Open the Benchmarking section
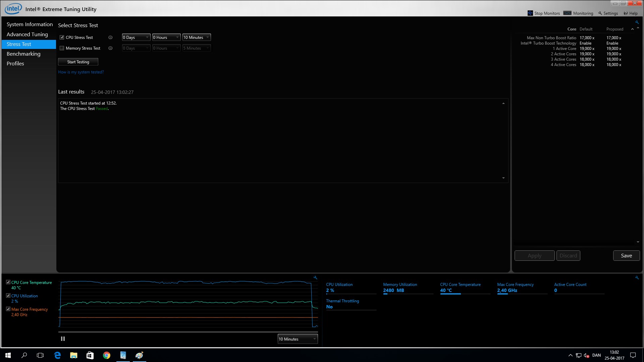This screenshot has width=644, height=362. (x=23, y=54)
